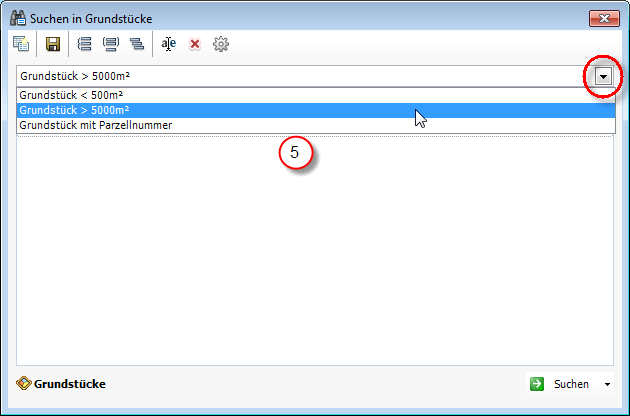Select 'Grundstück < 500m²' from the list

point(70,95)
